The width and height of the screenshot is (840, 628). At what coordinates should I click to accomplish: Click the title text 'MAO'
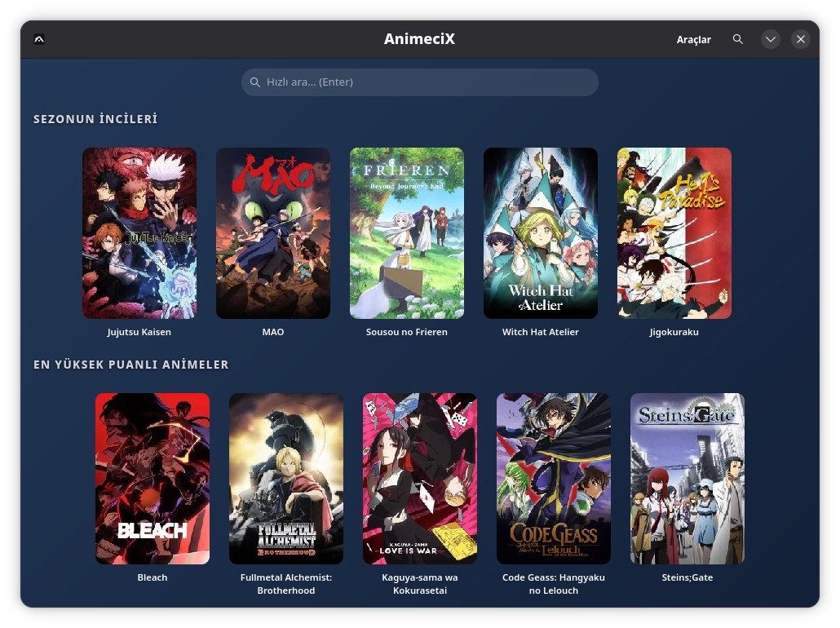coord(273,332)
